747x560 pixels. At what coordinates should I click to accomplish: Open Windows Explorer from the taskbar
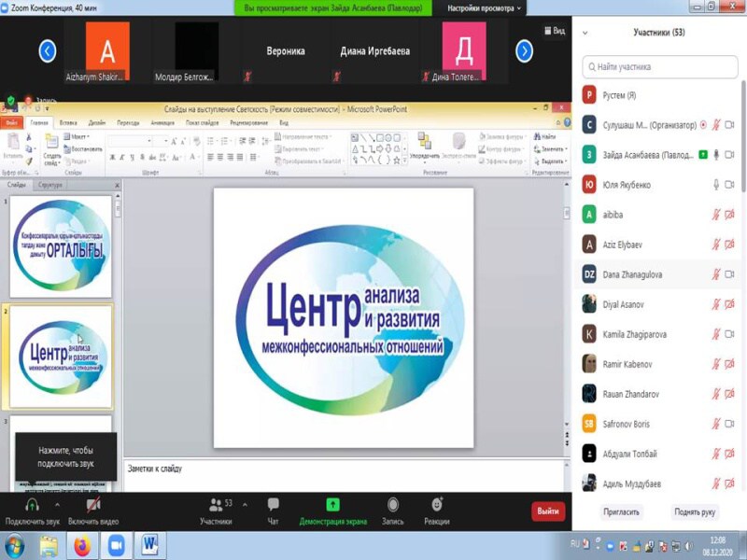tap(49, 546)
